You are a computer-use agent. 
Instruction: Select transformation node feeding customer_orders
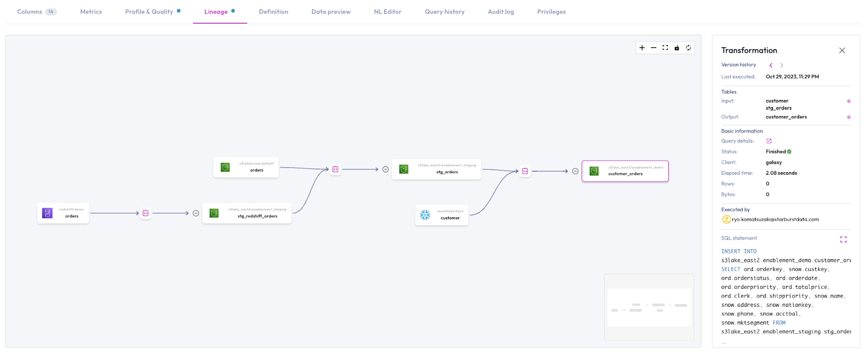[x=525, y=171]
